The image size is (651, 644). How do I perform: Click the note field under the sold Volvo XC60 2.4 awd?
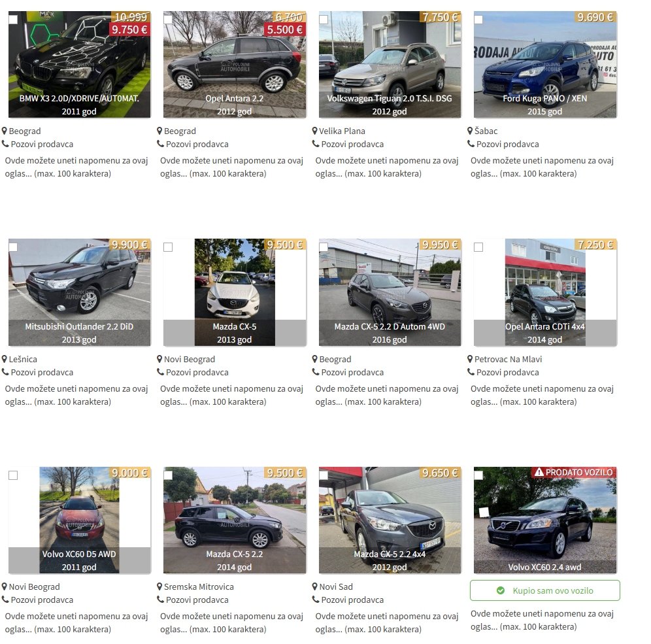[x=542, y=620]
